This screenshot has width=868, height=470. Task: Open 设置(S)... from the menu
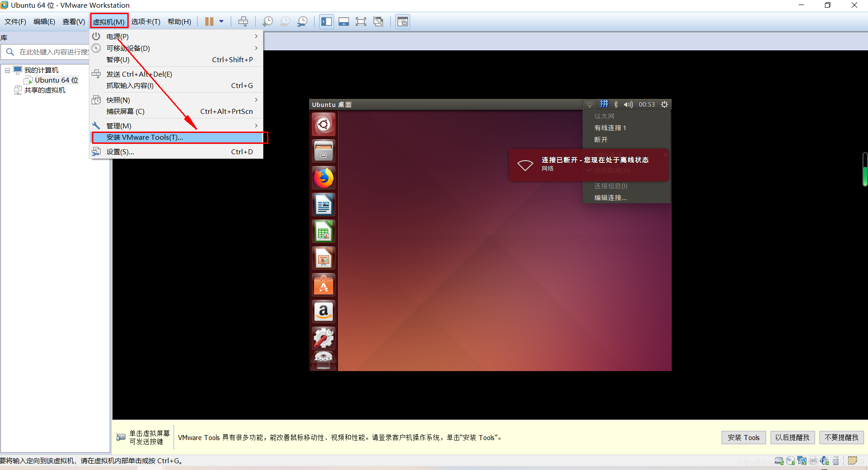(176, 152)
